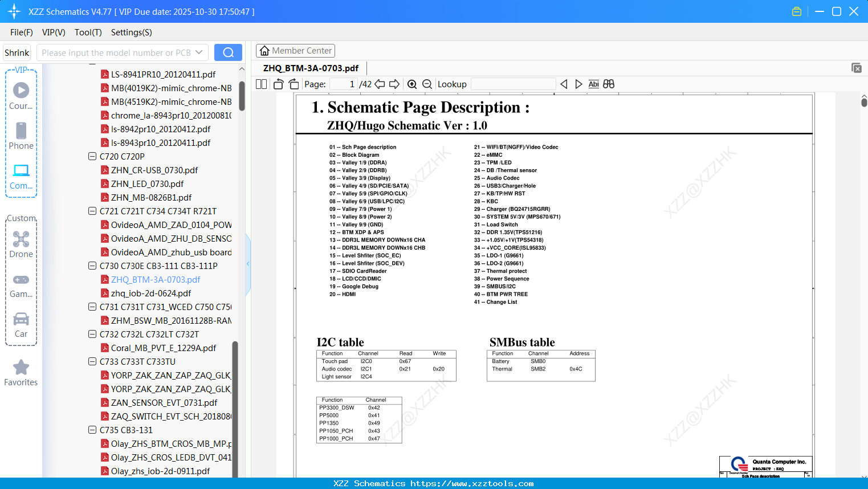The height and width of the screenshot is (489, 868).
Task: Open ZHN_CR-USB_0730.pdf
Action: [x=154, y=170]
